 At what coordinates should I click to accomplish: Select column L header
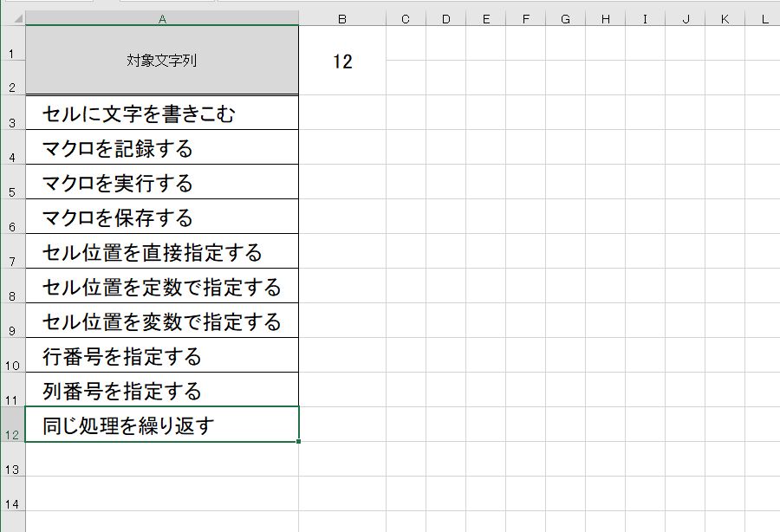click(x=763, y=18)
